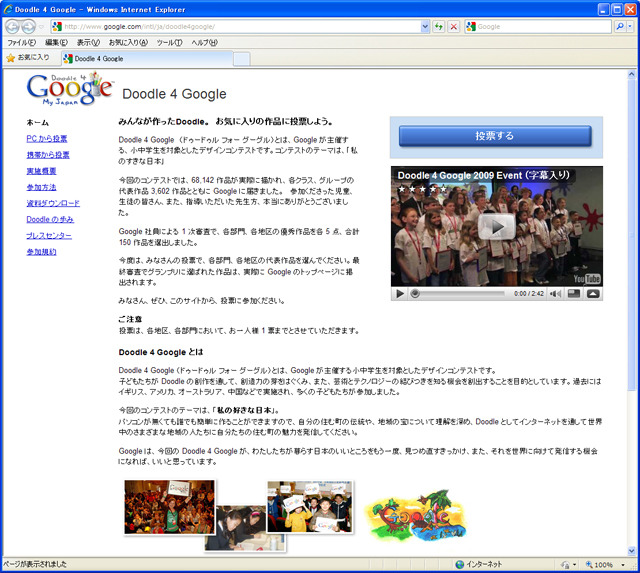Click the page scrollbar up arrow
Image resolution: width=640 pixels, height=573 pixels.
(x=631, y=74)
